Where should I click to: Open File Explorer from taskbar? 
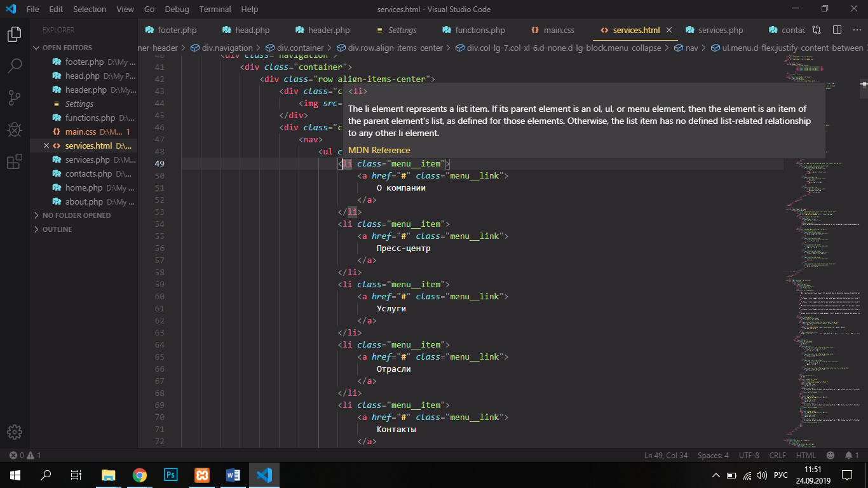pos(109,475)
